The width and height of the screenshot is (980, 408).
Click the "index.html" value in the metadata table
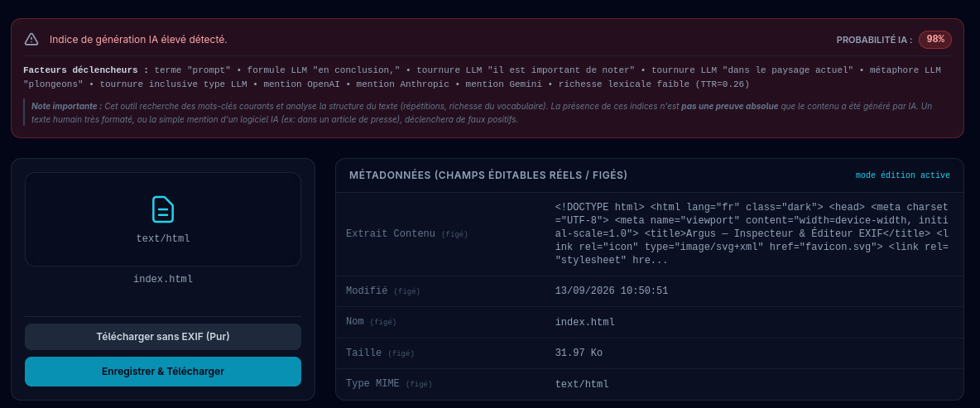coord(585,322)
